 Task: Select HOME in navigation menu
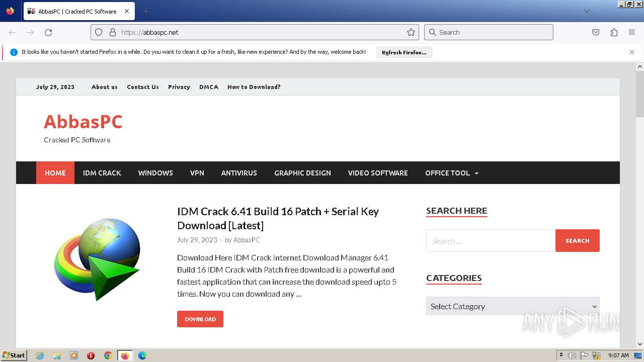pos(55,172)
